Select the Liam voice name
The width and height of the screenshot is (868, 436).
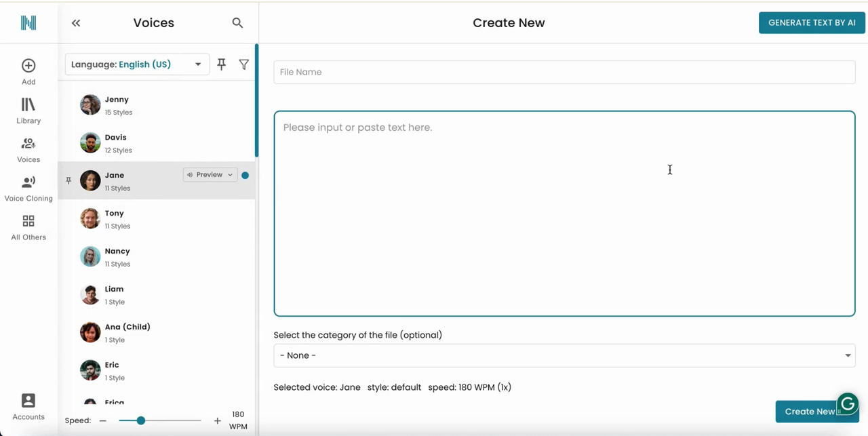(x=115, y=289)
